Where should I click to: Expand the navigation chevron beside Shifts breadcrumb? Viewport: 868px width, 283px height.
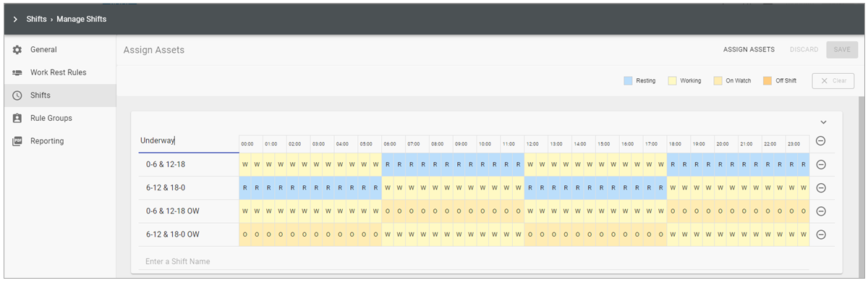[15, 20]
